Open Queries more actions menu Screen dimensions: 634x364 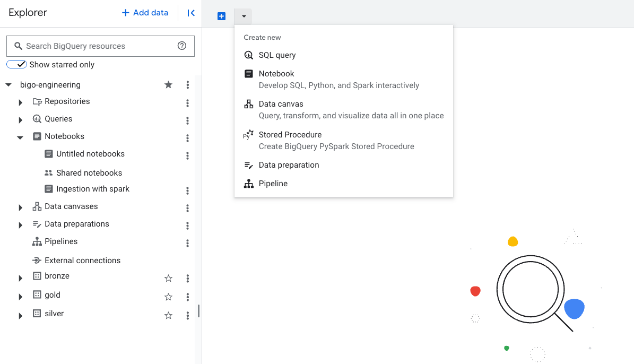(x=188, y=120)
